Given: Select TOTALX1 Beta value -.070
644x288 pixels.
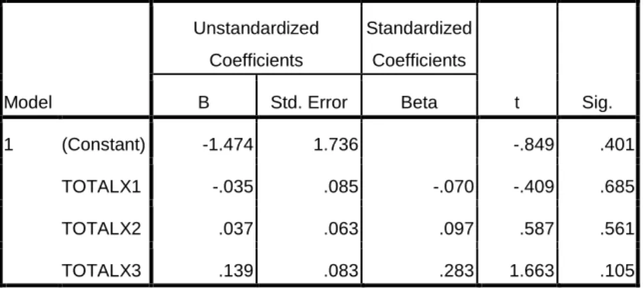Looking at the screenshot, I should click(454, 187).
